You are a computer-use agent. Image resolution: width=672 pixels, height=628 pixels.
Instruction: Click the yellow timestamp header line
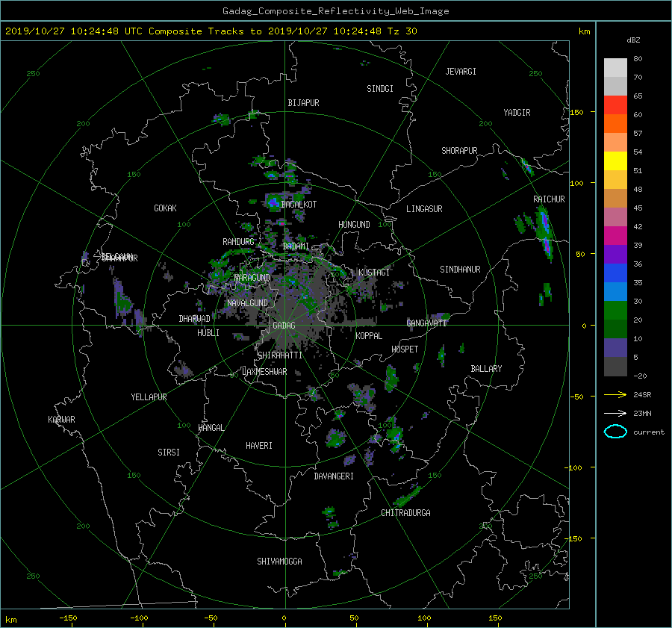(x=211, y=31)
